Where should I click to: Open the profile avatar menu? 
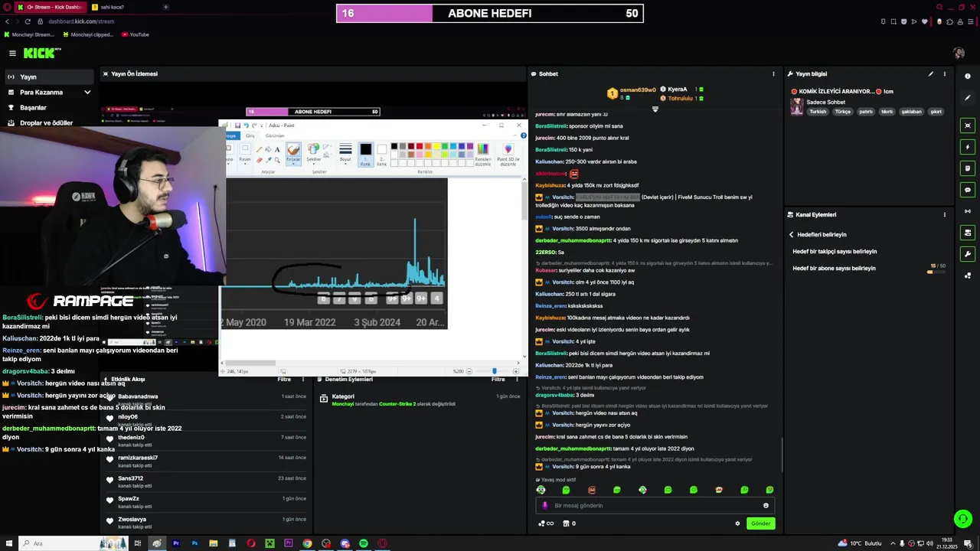[x=959, y=53]
